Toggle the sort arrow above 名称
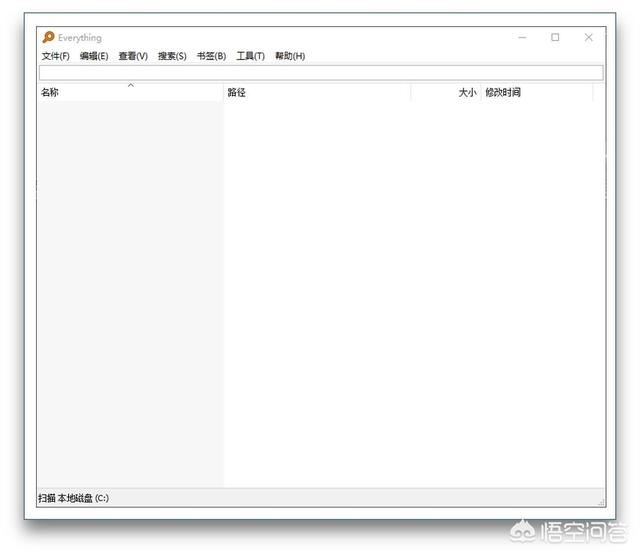 [x=130, y=86]
